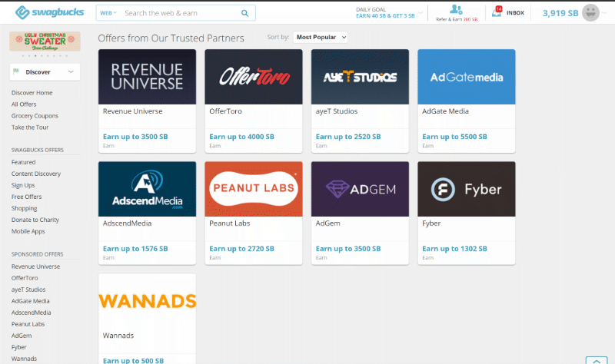
Task: Click Earn up to 3500 SB for AdGem
Action: [x=348, y=249]
